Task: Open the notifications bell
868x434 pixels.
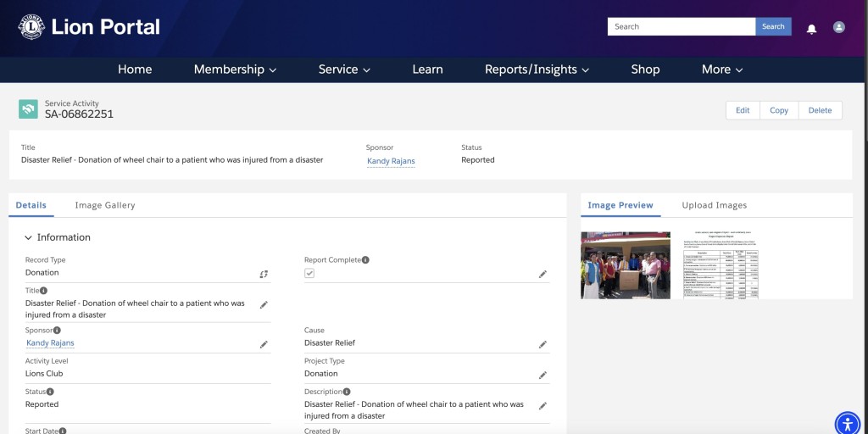Action: click(811, 29)
